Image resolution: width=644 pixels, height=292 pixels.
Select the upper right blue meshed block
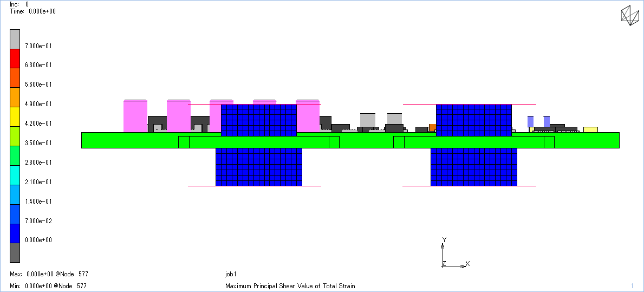point(474,120)
